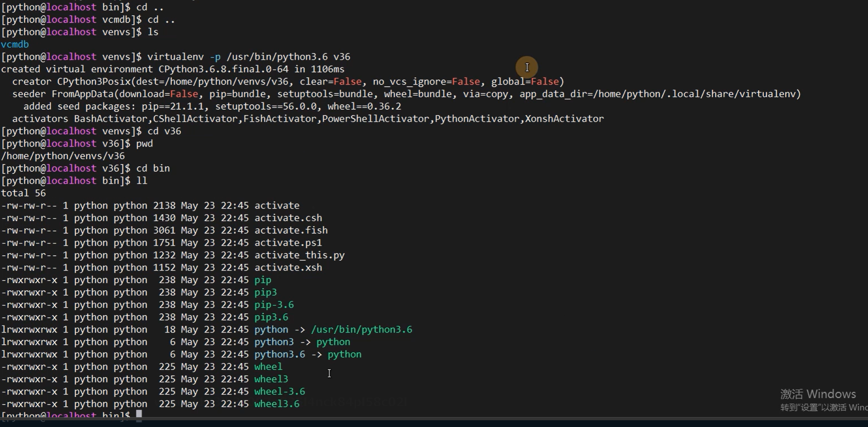Click the green pip-3.6 executable name
This screenshot has height=427, width=868.
pos(273,305)
